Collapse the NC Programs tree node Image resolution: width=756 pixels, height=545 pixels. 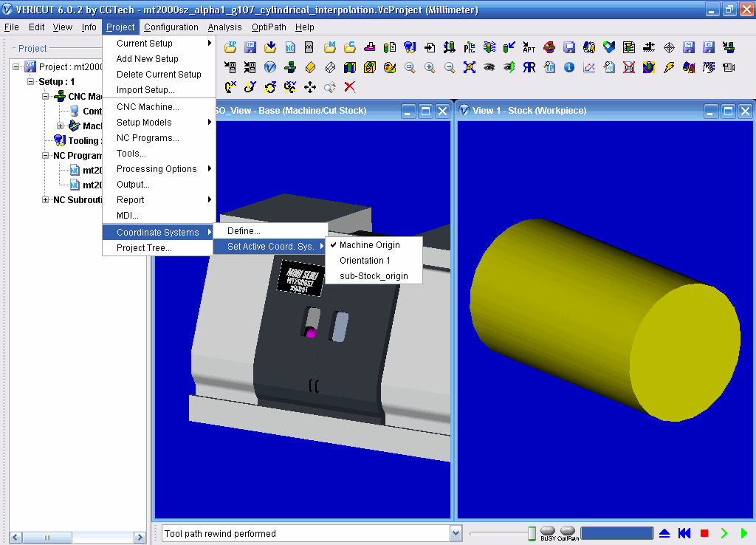pos(45,155)
